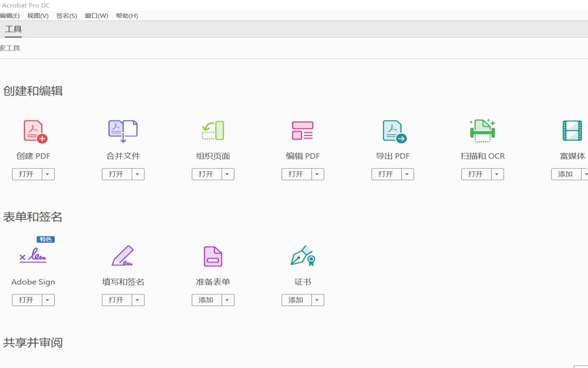This screenshot has height=368, width=588.
Task: Click the 扫描和 OCR printer icon
Action: pyautogui.click(x=482, y=131)
